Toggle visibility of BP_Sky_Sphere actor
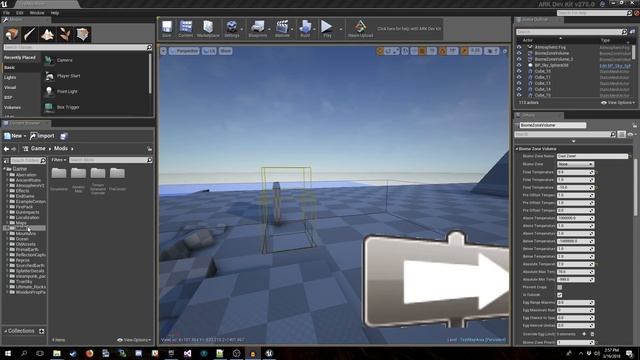 [x=519, y=65]
